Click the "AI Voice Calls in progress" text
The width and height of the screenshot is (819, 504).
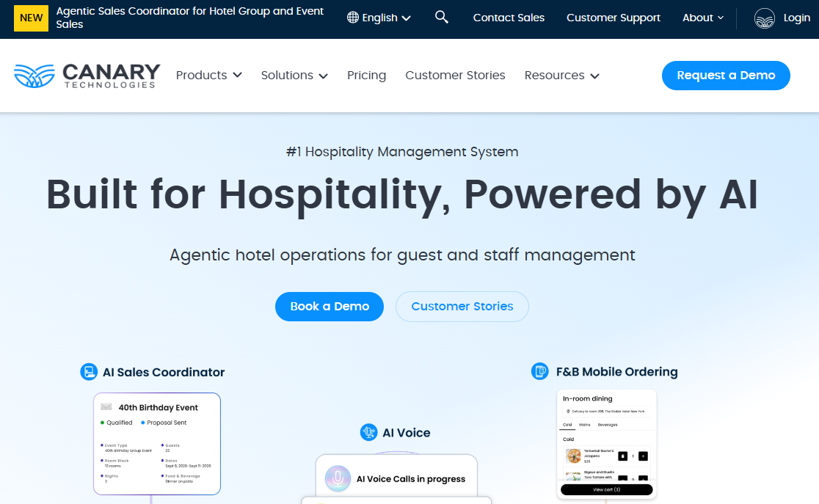click(x=411, y=479)
